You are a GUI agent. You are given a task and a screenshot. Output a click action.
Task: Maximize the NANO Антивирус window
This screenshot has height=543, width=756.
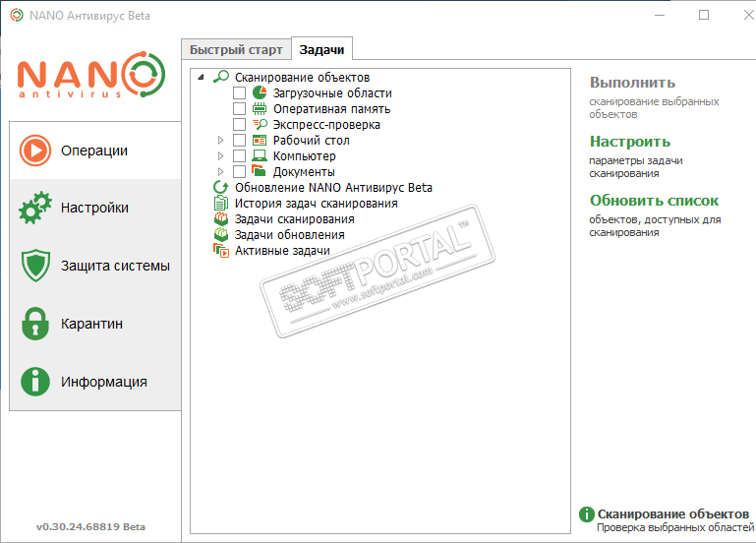(704, 15)
